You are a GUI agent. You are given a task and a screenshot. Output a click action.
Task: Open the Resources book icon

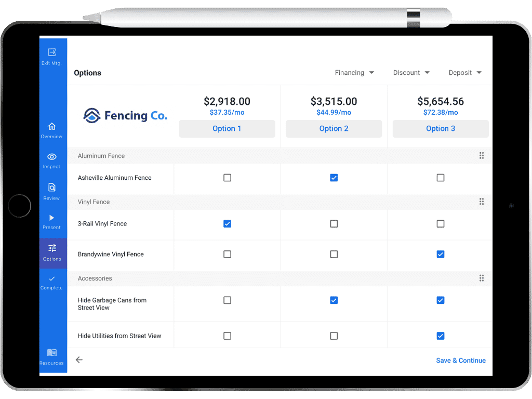[51, 353]
